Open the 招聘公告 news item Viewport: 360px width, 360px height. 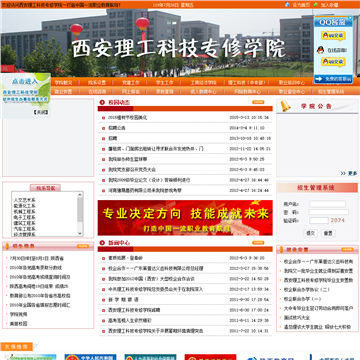tap(117, 128)
